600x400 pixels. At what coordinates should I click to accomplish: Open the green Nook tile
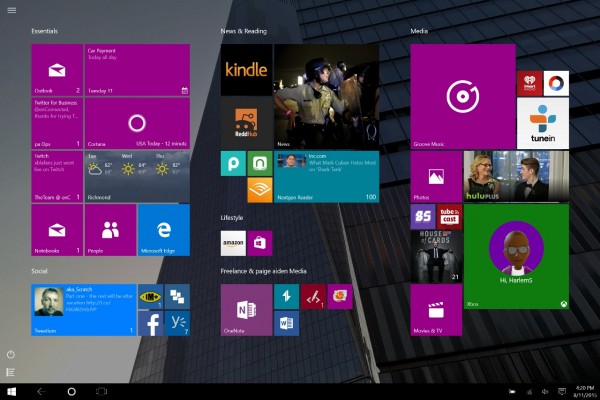(x=260, y=163)
